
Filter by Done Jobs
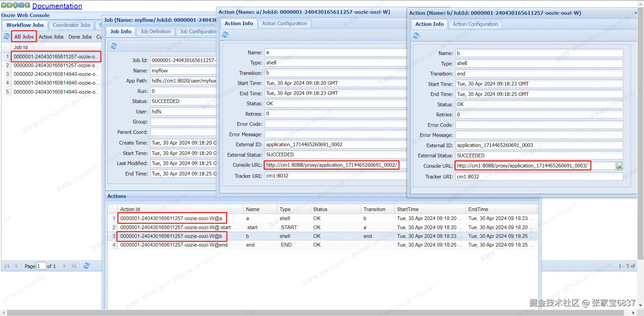[80, 37]
